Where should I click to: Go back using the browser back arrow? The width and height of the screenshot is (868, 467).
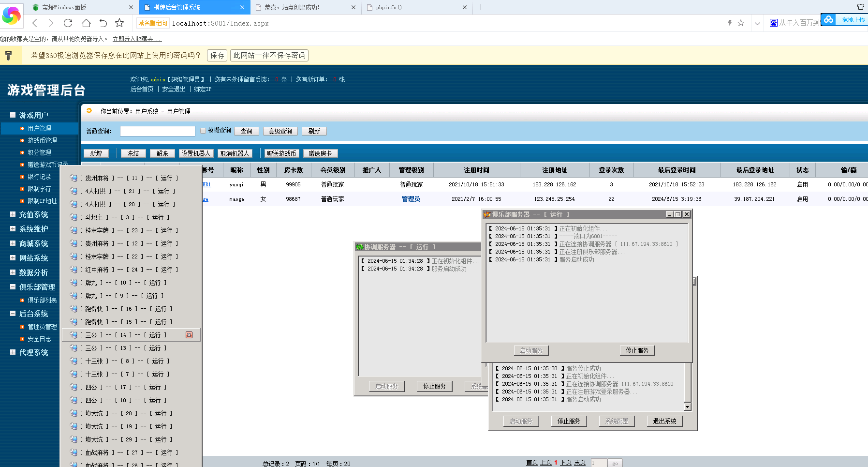35,23
